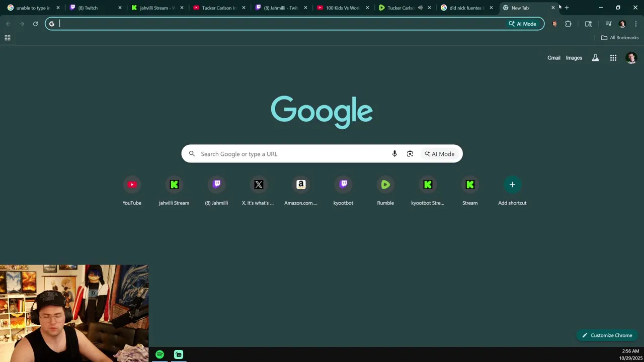The height and width of the screenshot is (362, 644).
Task: Mute audio on the Rumble tab
Action: [420, 8]
